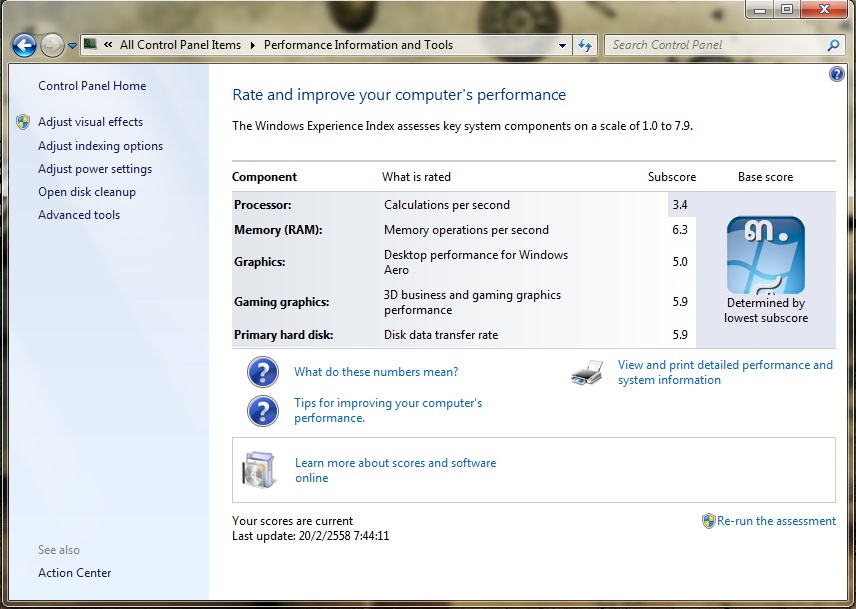Maximize the window
The width and height of the screenshot is (856, 609).
pos(787,9)
